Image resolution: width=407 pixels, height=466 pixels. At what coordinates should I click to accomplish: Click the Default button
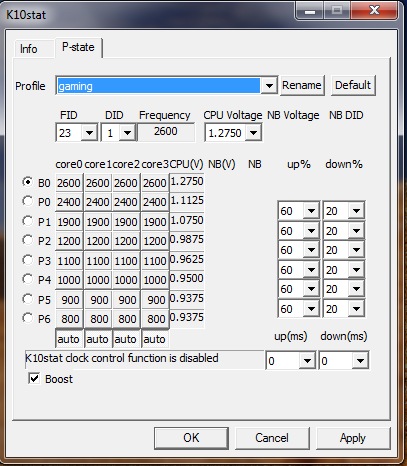[x=353, y=85]
